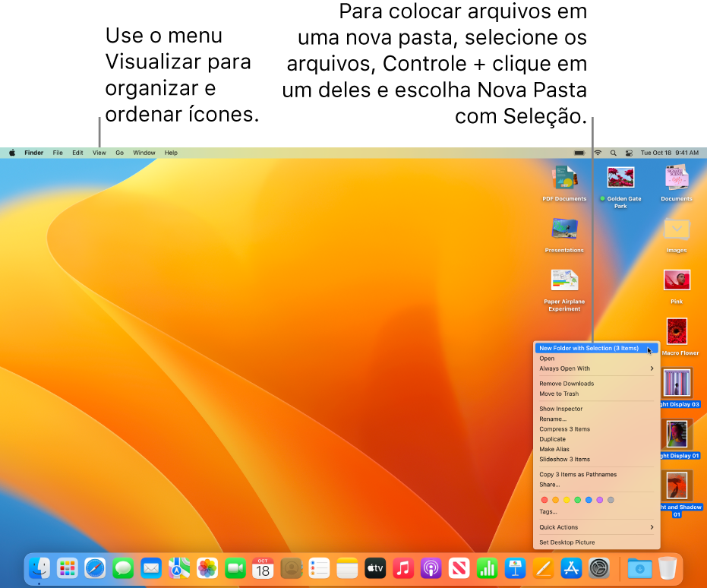Viewport: 707px width, 588px height.
Task: Open the Photos app in Dock
Action: (x=207, y=567)
